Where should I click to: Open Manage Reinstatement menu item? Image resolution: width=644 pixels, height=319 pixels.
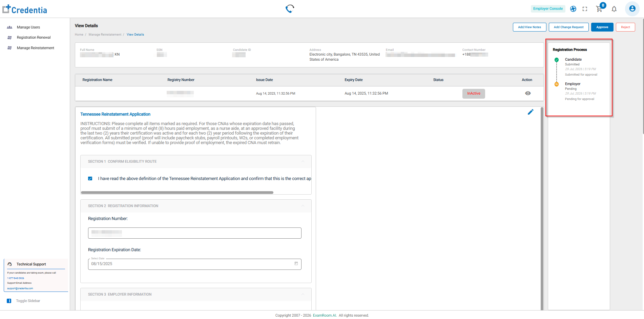(36, 48)
